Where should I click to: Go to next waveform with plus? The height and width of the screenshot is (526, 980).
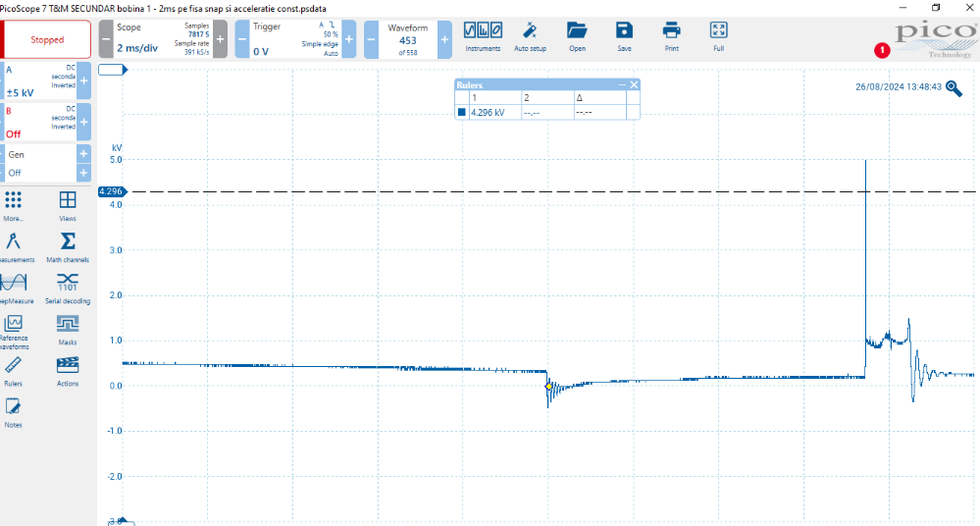pos(444,39)
